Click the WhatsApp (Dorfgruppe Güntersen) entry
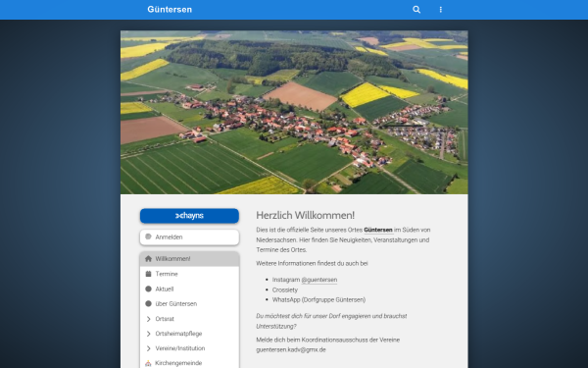The width and height of the screenshot is (588, 368). pos(318,299)
